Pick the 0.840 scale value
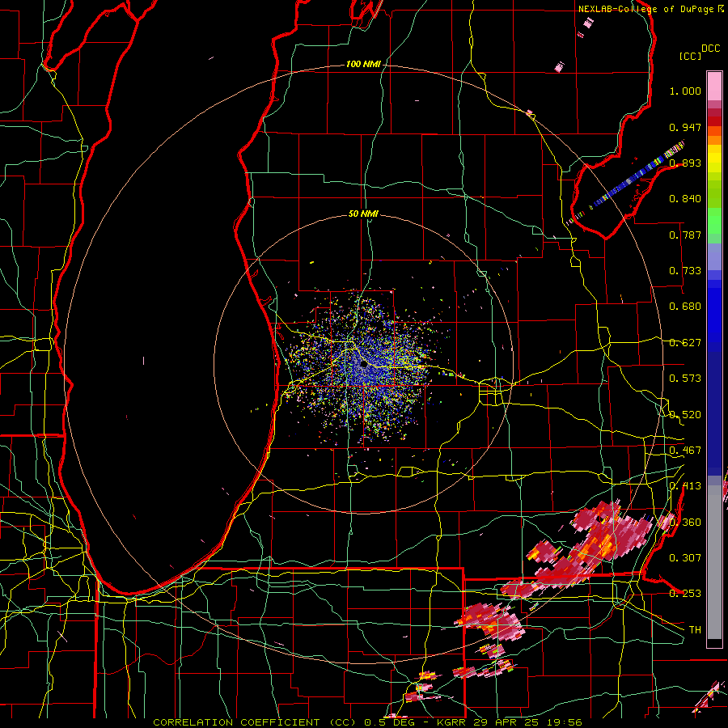This screenshot has height=728, width=728. click(685, 199)
